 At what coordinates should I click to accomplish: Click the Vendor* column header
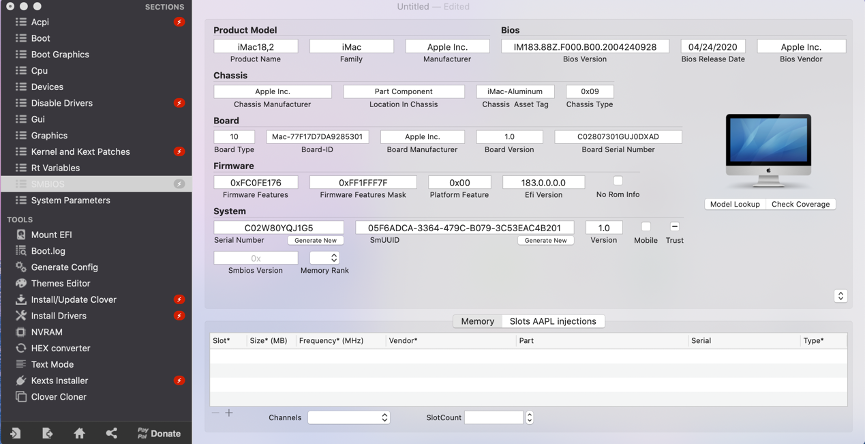451,341
